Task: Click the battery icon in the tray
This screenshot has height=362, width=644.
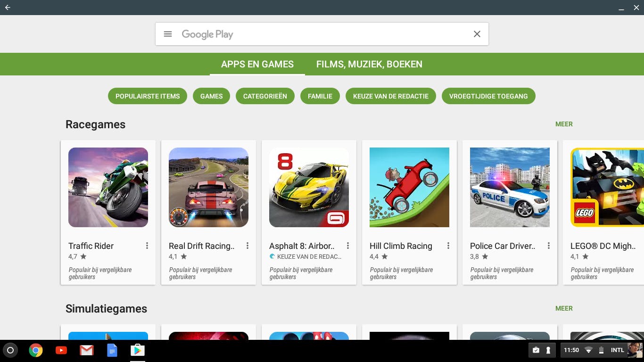Action: coord(601,350)
